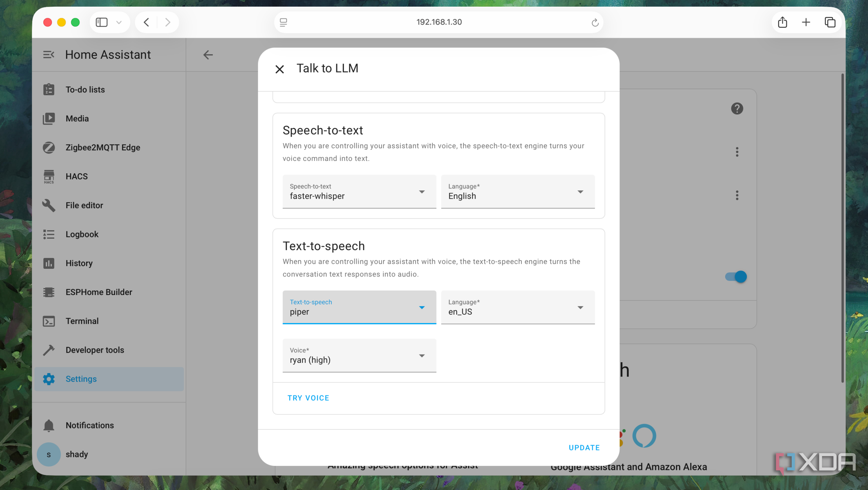Close the Talk to LLM dialog
868x490 pixels.
[279, 69]
